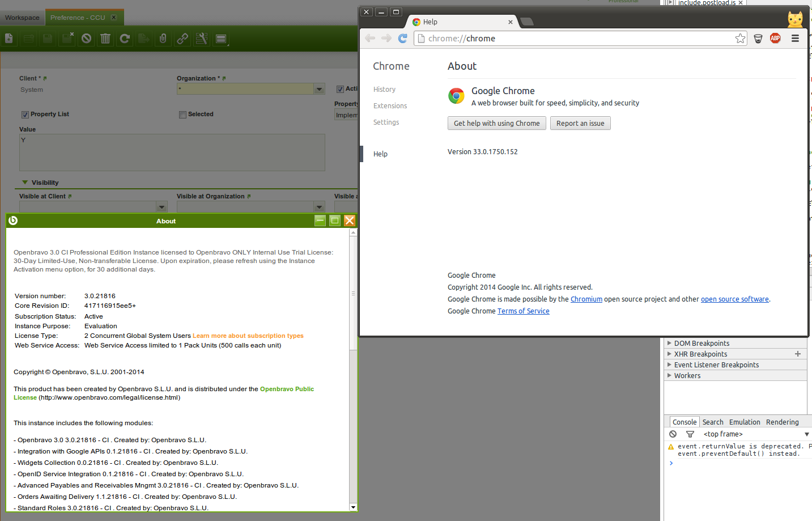Select Help in Chrome sidebar
The width and height of the screenshot is (812, 521).
point(380,154)
